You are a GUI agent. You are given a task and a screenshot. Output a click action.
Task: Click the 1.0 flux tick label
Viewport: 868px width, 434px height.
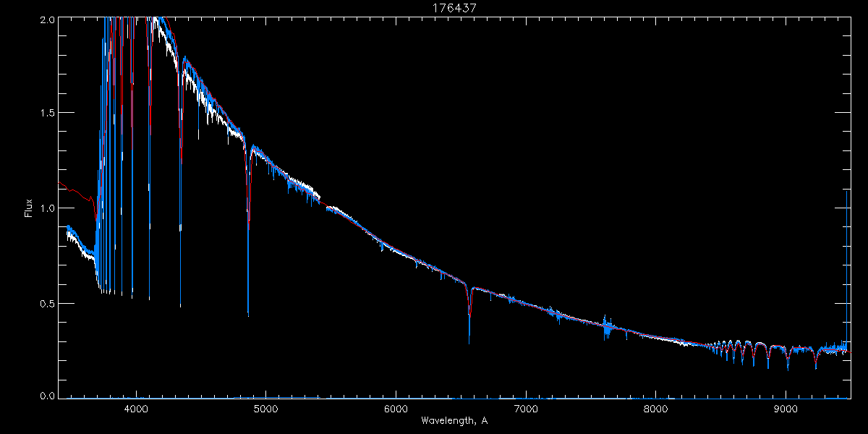47,208
